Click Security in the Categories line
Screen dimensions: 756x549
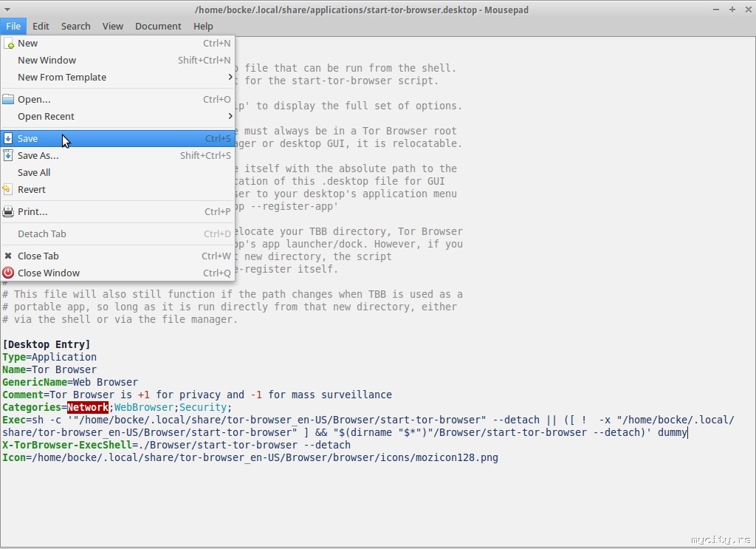tap(203, 407)
